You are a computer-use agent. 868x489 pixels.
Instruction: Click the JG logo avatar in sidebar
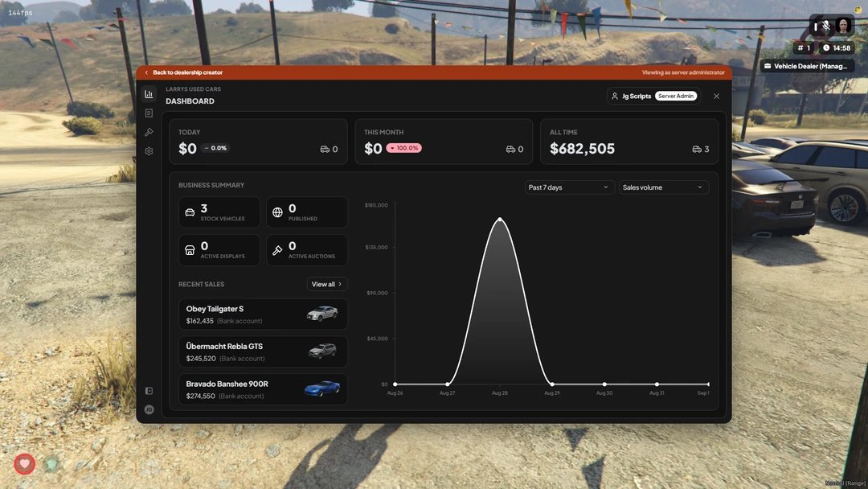(149, 410)
